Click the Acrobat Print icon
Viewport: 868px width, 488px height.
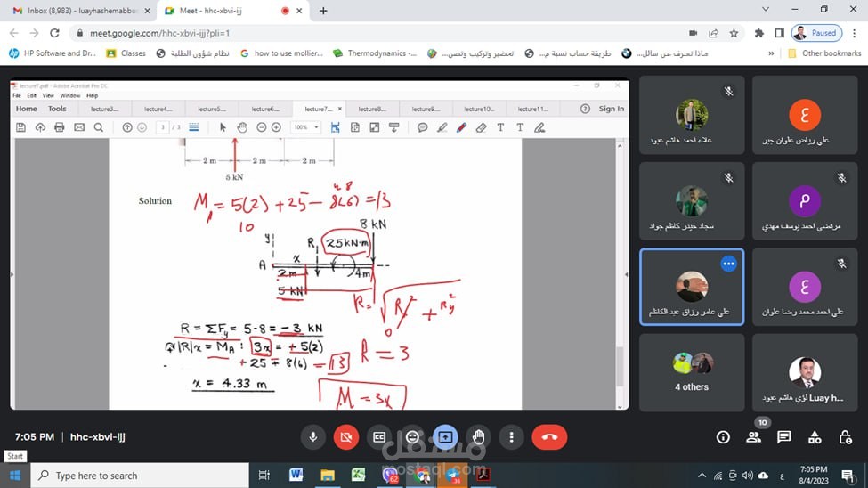pos(60,127)
